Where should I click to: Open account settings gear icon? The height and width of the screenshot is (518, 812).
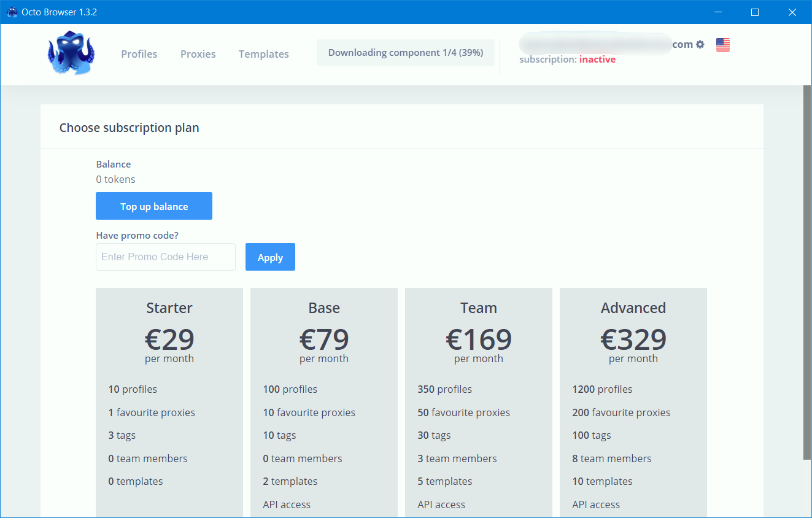click(x=700, y=44)
